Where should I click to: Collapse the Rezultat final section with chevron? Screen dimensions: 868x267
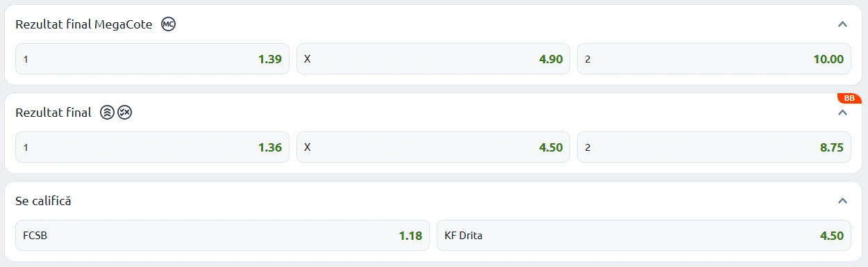coord(842,113)
